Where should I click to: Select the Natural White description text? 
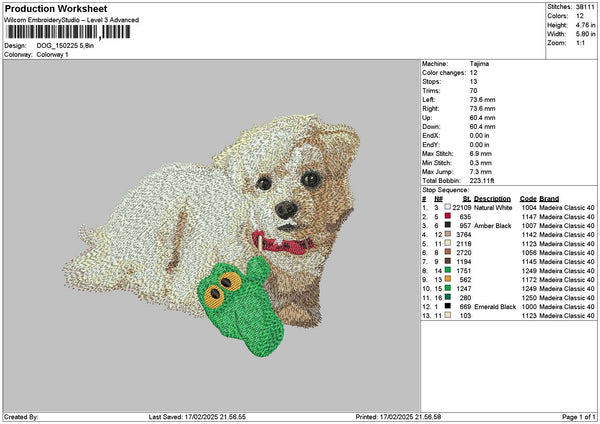point(493,207)
